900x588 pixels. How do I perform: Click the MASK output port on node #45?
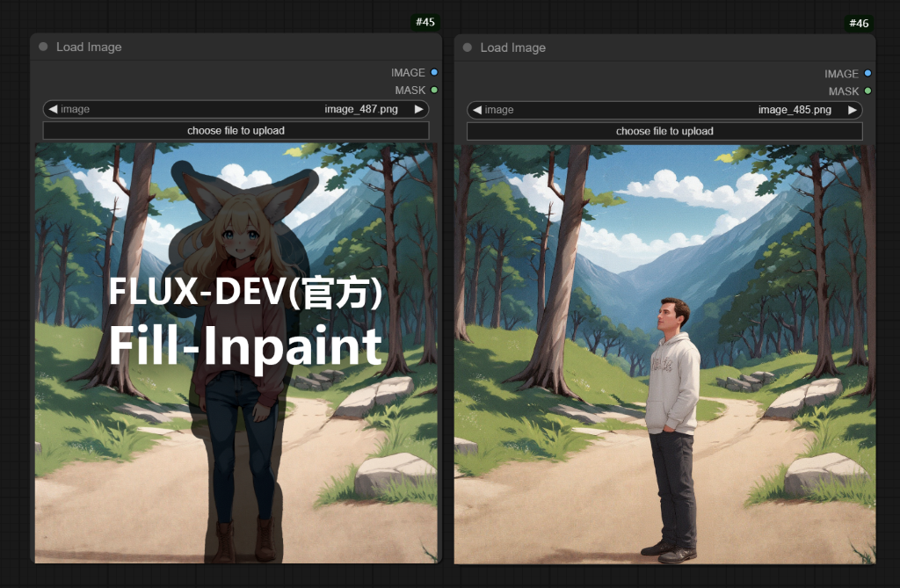[x=434, y=90]
